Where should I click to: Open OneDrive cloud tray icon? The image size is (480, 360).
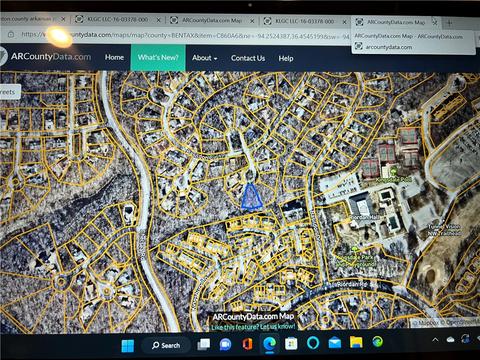pyautogui.click(x=451, y=339)
